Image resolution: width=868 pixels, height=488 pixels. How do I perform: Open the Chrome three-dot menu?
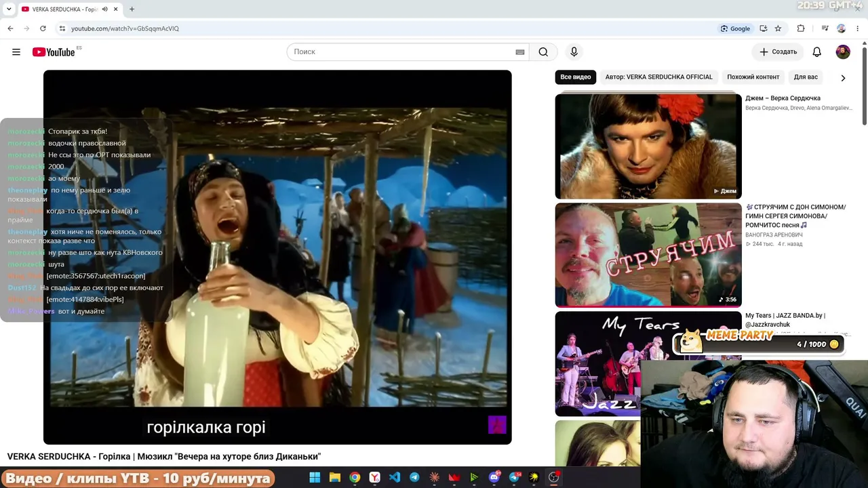click(858, 28)
